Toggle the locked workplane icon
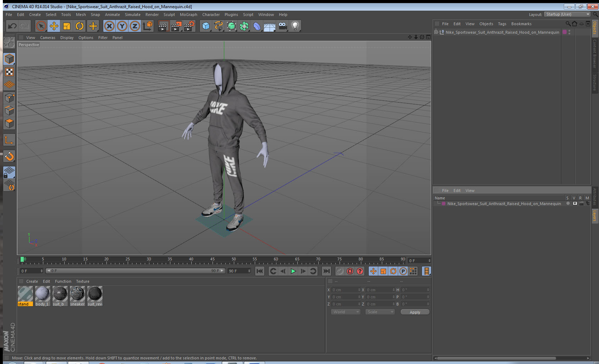The height and width of the screenshot is (364, 599). pos(9,172)
